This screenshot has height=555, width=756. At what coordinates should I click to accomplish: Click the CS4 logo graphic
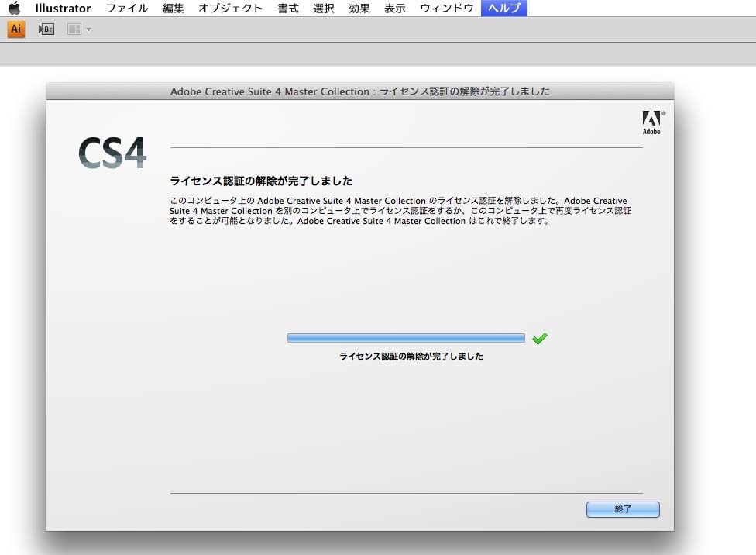[112, 153]
